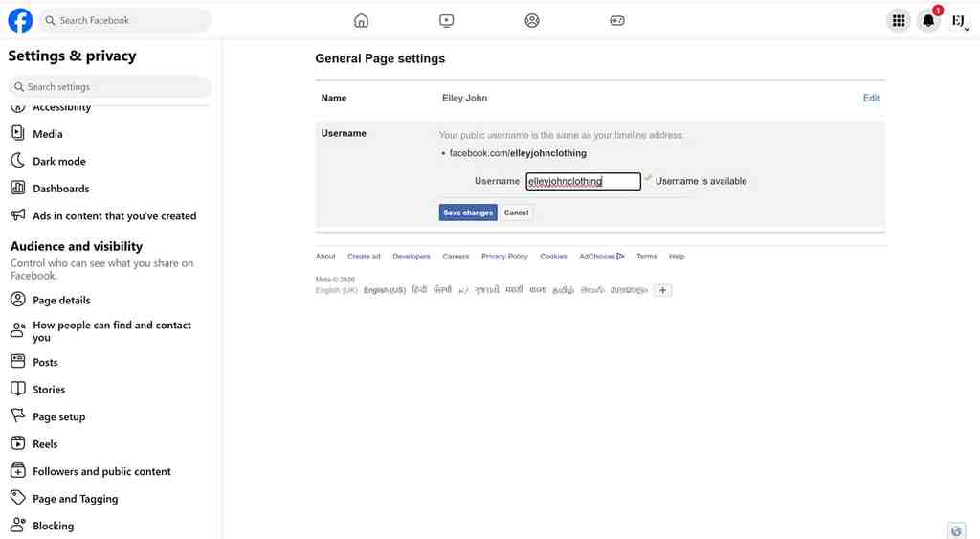The width and height of the screenshot is (980, 539).
Task: Open the AdChoices footer link
Action: tap(601, 257)
